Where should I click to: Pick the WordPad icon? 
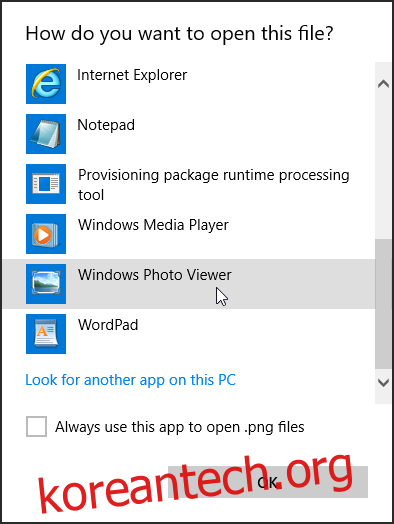coord(46,334)
